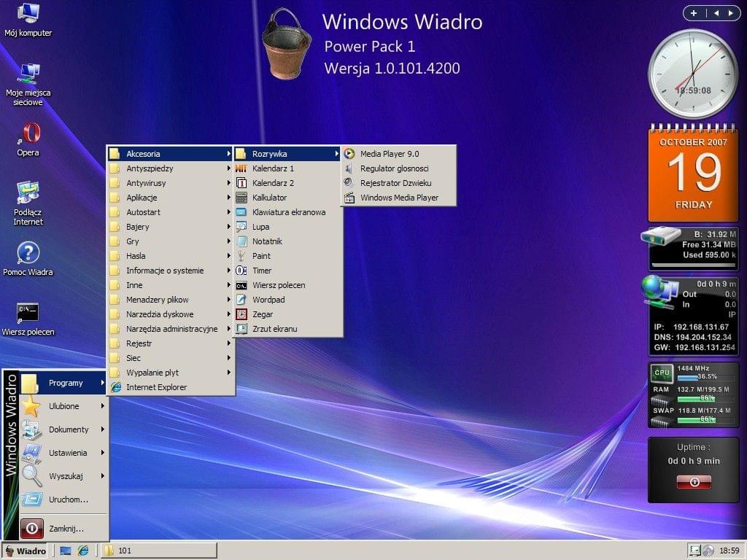Click the Media Player 9.0 icon
Screen dimensions: 747x560
click(x=349, y=154)
